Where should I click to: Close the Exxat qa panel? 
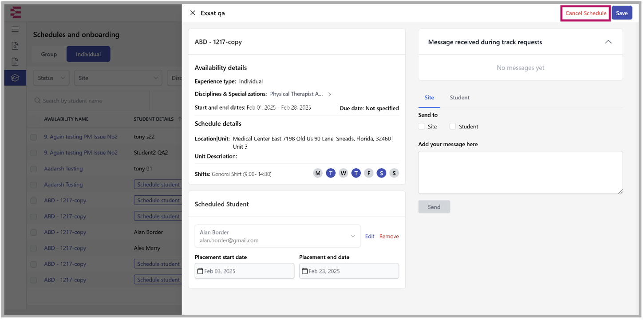(x=193, y=13)
